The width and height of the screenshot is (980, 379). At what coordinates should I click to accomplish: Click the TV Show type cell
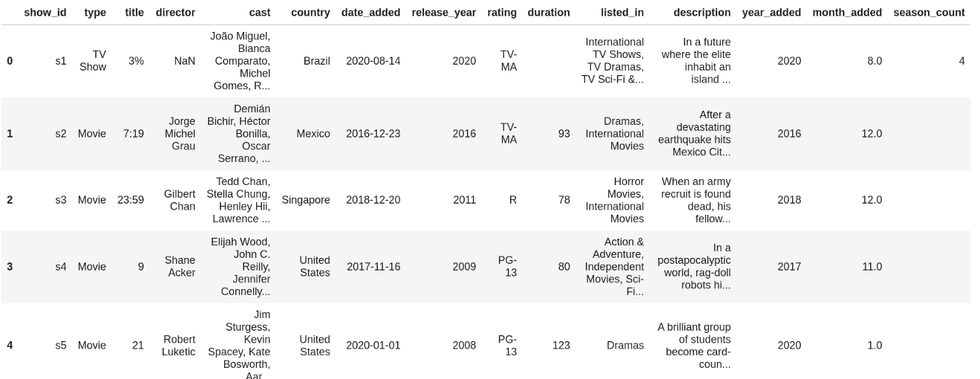[x=94, y=61]
